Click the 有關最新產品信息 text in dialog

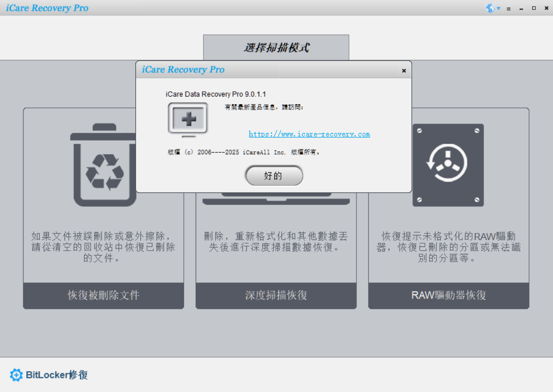[264, 107]
